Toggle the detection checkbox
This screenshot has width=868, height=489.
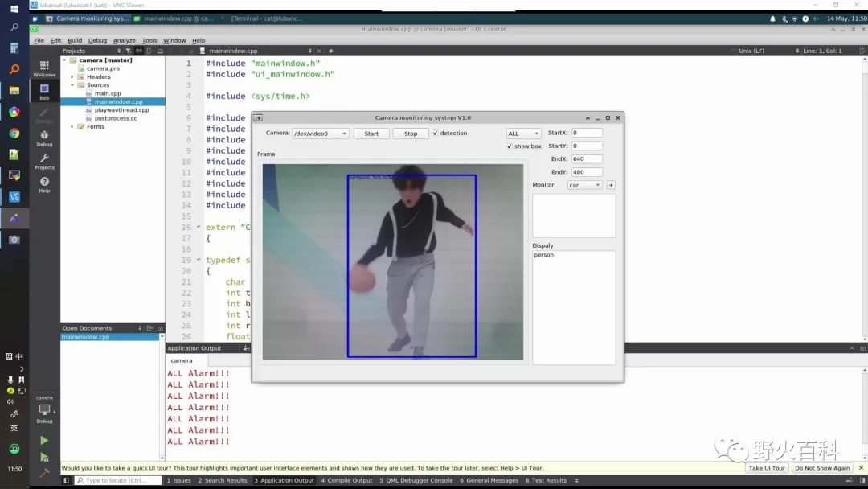[x=436, y=134]
